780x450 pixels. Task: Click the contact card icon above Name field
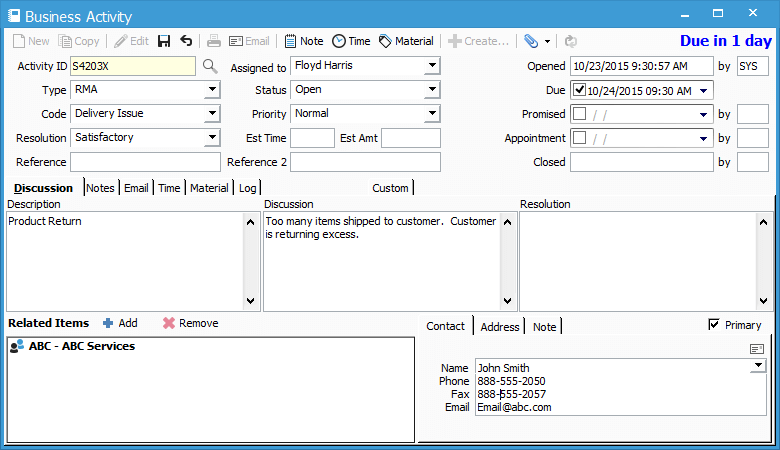(757, 349)
